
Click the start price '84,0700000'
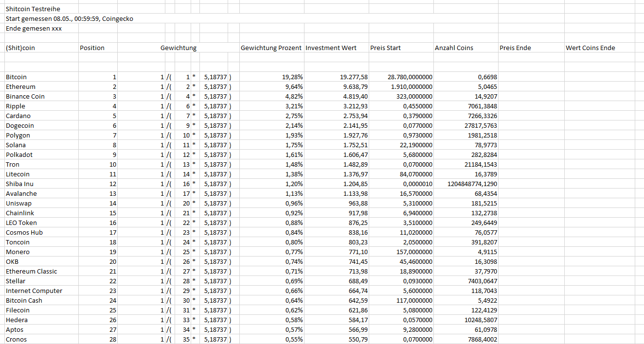click(x=401, y=174)
